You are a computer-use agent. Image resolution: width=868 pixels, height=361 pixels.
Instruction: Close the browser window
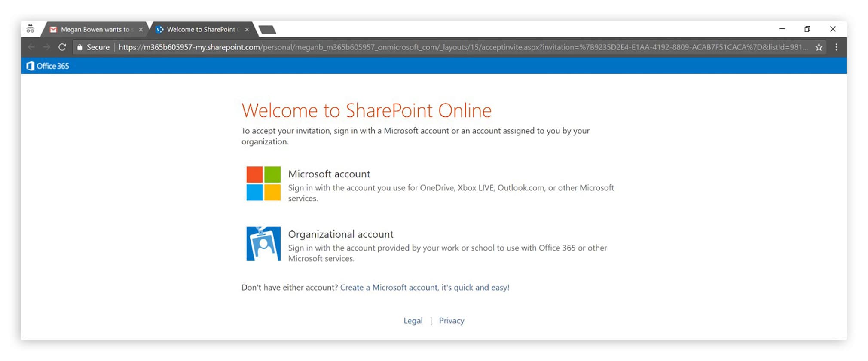click(833, 29)
